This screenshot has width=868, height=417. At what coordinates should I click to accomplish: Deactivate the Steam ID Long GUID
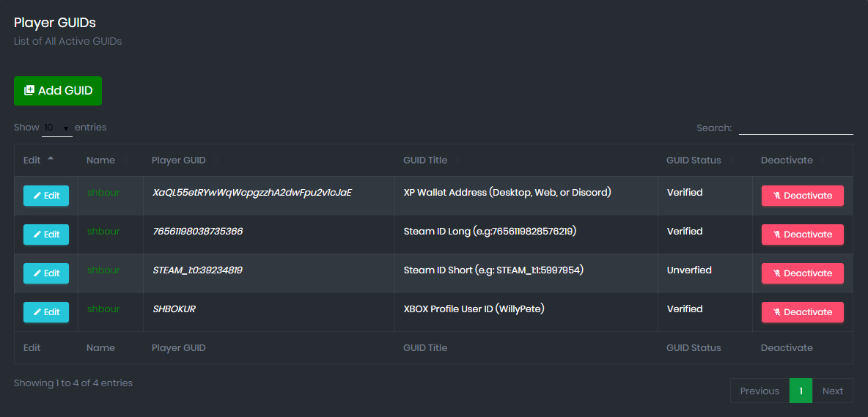coord(802,235)
